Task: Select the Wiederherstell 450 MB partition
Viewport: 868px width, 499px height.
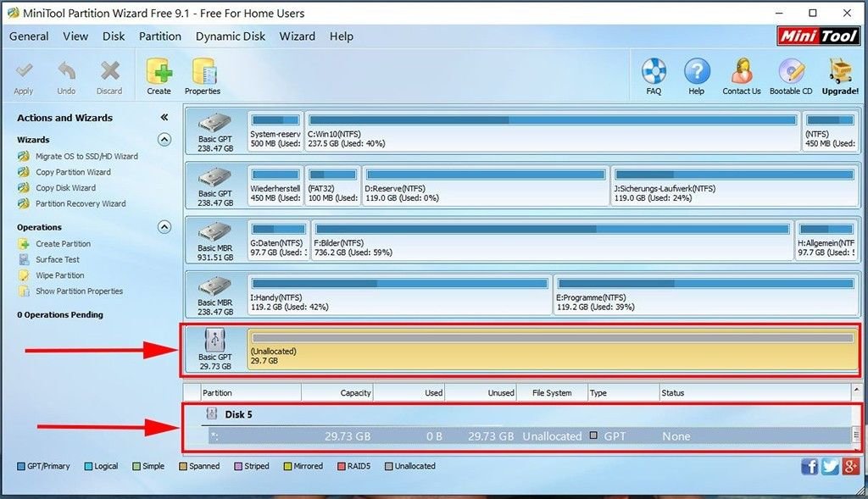Action: [x=275, y=186]
